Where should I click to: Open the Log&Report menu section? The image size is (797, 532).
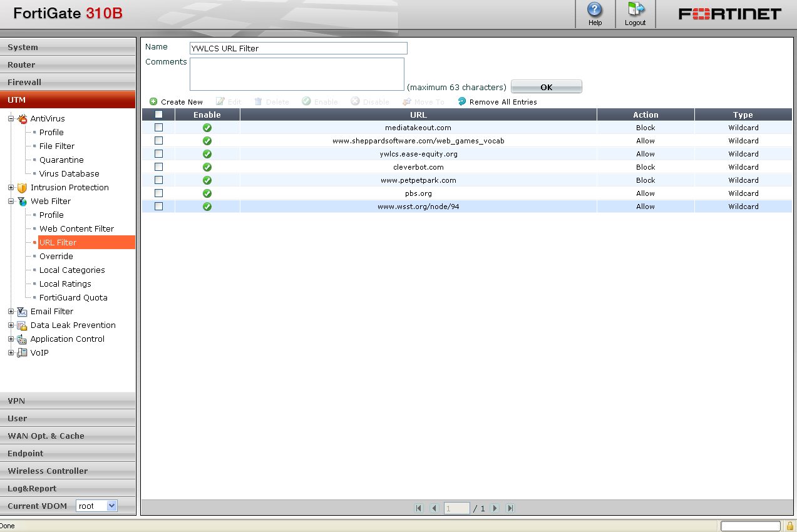68,488
